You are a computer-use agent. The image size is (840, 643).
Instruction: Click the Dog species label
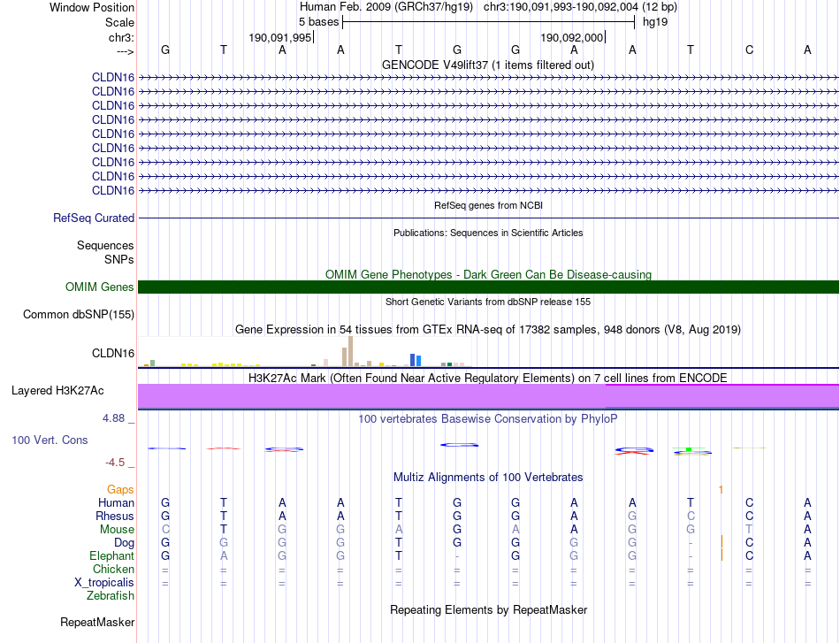[124, 543]
